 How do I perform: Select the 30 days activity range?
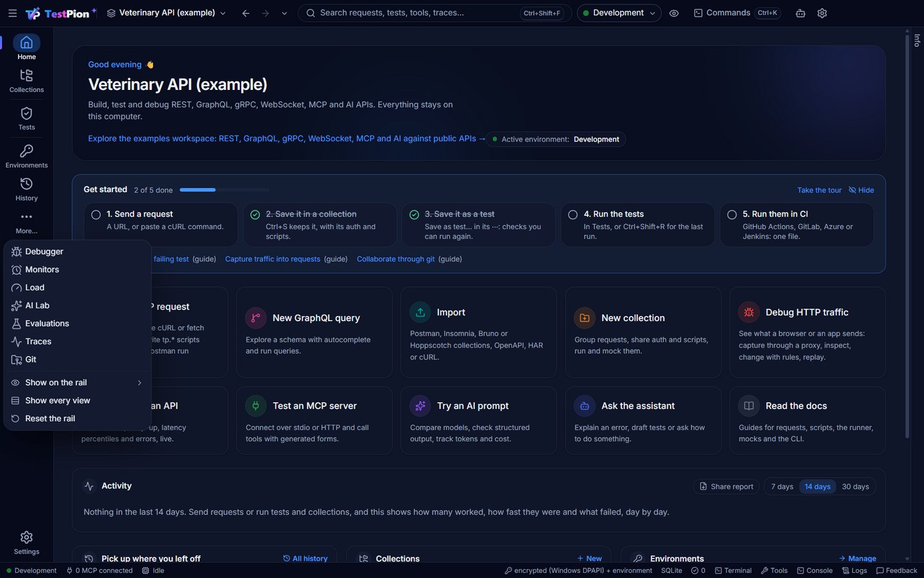pos(855,487)
